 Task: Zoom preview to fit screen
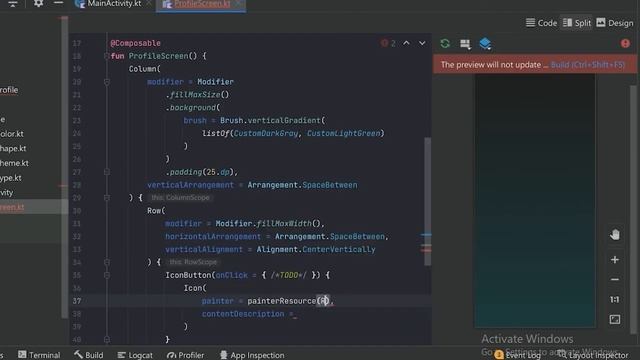615,319
